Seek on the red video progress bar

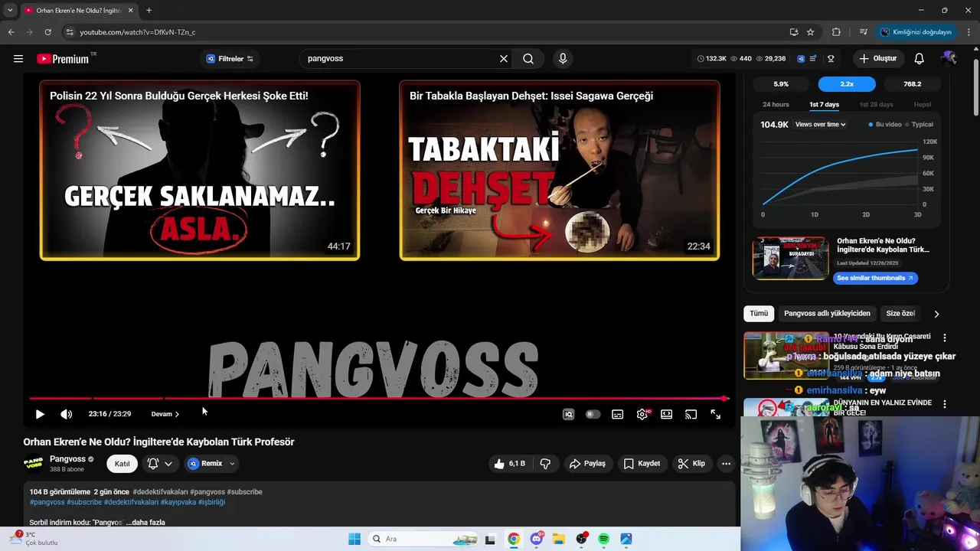(x=379, y=398)
